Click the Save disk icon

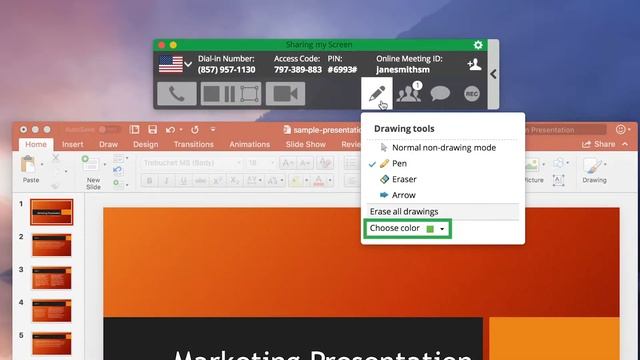(153, 129)
